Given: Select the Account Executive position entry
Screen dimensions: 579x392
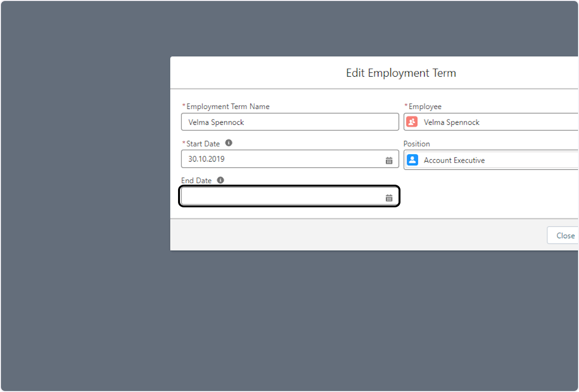Looking at the screenshot, I should point(454,160).
